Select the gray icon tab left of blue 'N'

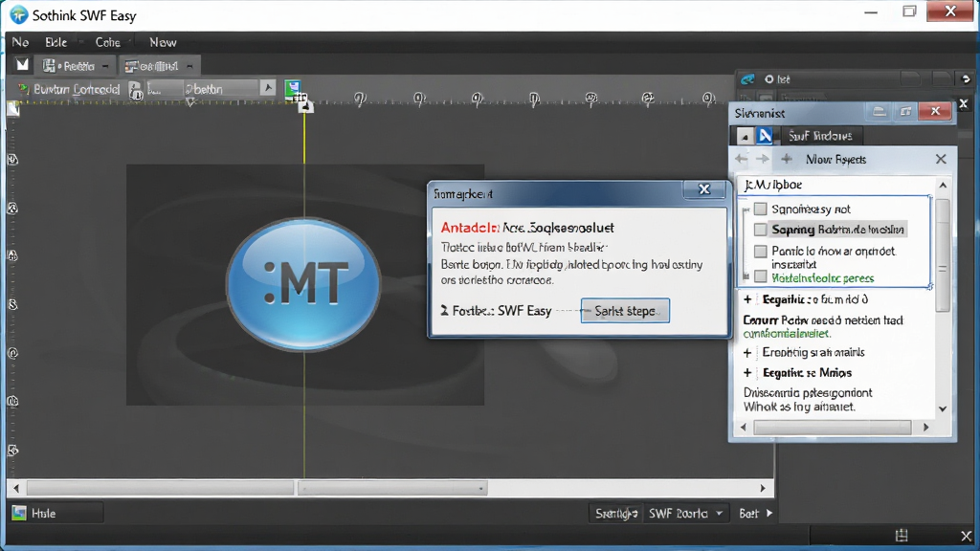point(745,136)
